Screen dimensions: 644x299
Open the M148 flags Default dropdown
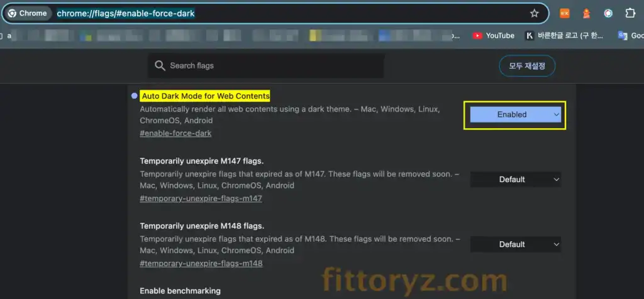(x=515, y=244)
